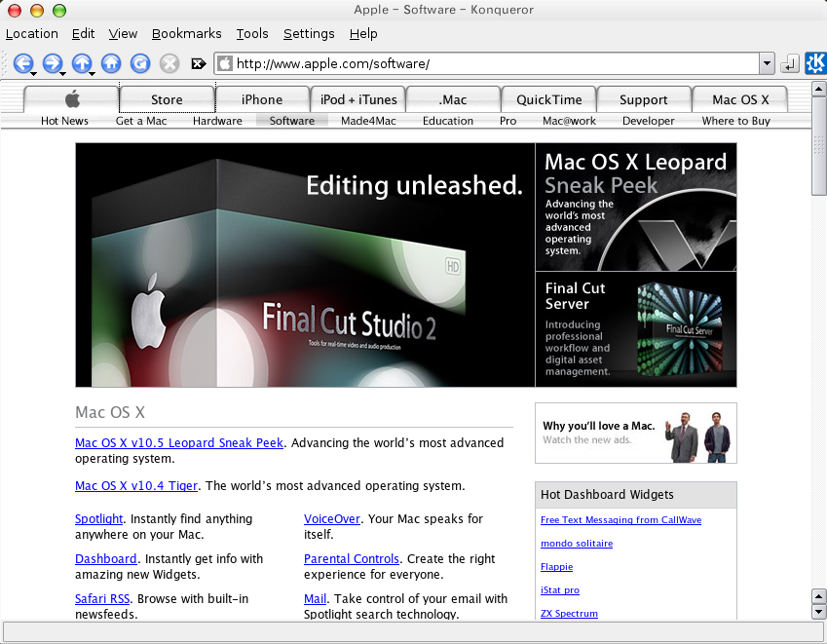827x644 pixels.
Task: Switch to the iPhone tab
Action: click(262, 99)
